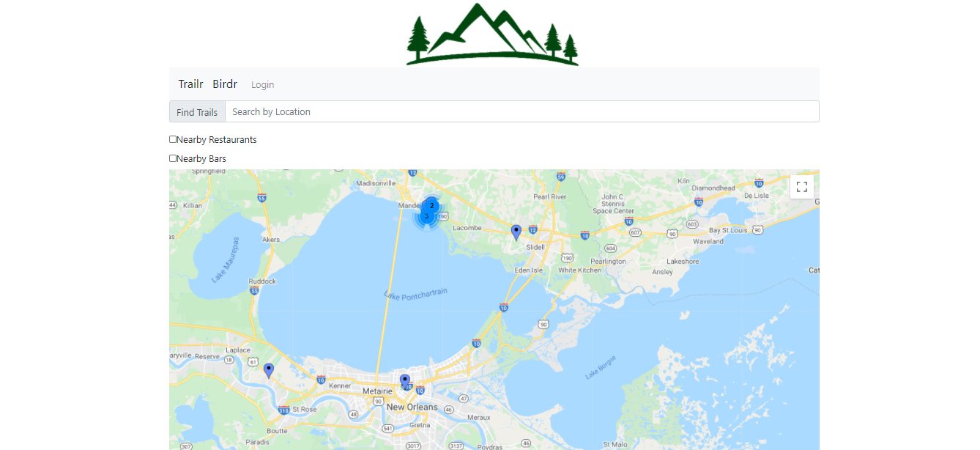Click the fullscreen map toggle icon
The width and height of the screenshot is (980, 450).
coord(801,186)
